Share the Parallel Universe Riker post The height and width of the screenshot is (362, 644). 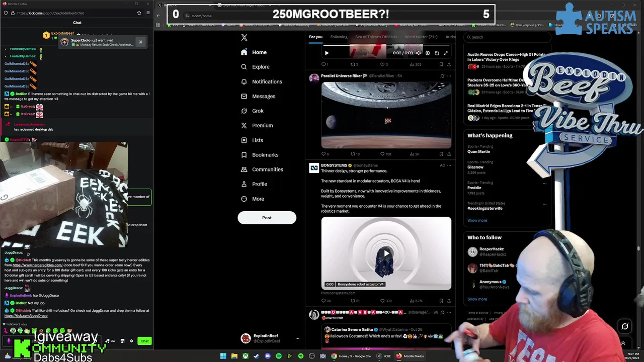(449, 154)
